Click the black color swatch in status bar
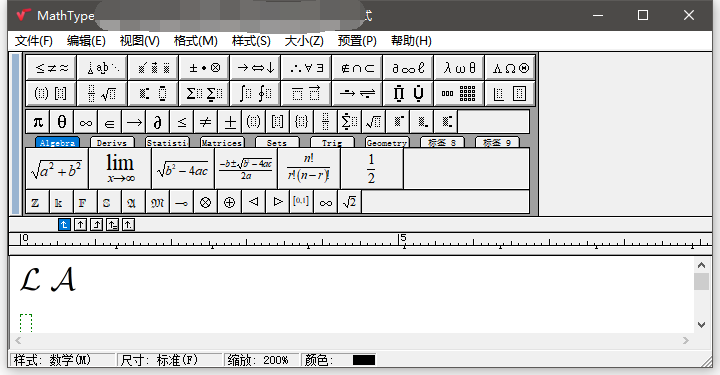The width and height of the screenshot is (720, 375). click(364, 360)
